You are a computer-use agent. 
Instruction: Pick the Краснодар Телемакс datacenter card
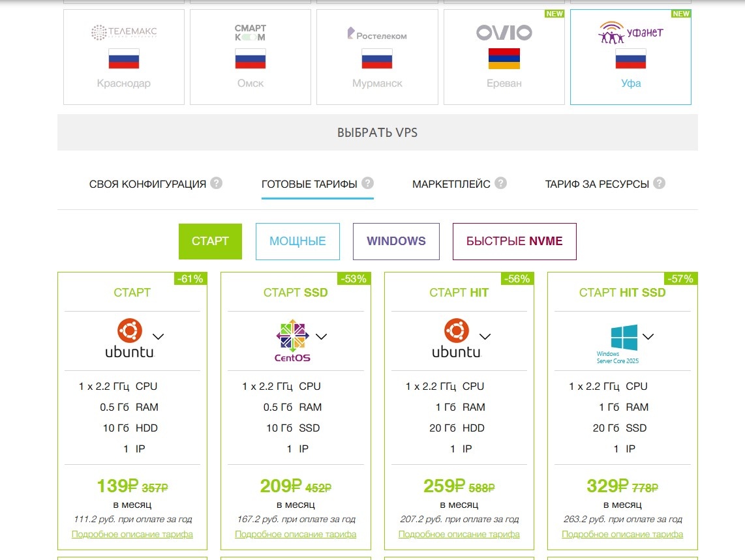click(x=124, y=57)
